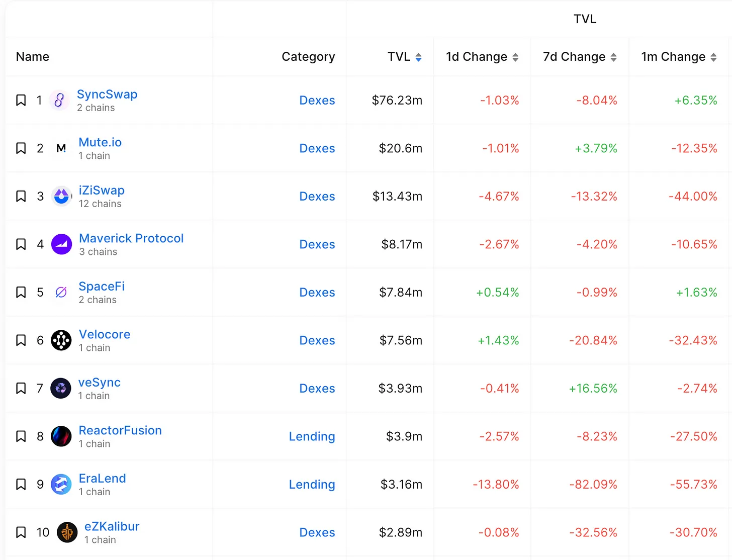This screenshot has width=732, height=560.
Task: Click the SyncSwap protocol logo icon
Action: tap(59, 101)
